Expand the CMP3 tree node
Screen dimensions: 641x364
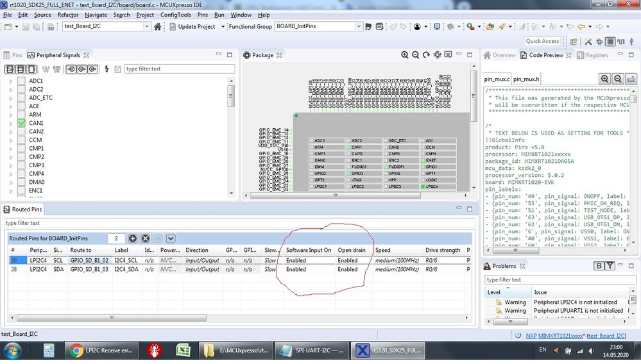11,165
